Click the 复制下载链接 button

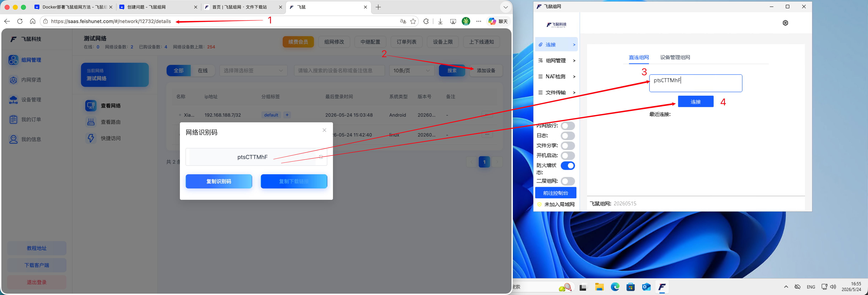pyautogui.click(x=294, y=181)
